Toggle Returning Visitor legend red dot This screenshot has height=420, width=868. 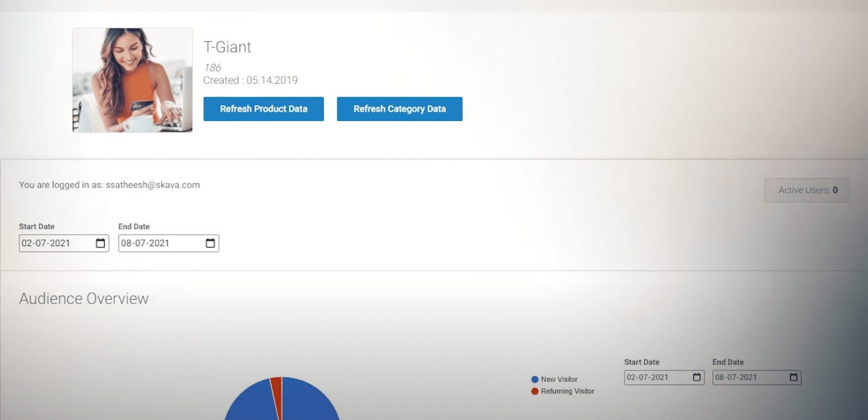point(535,391)
